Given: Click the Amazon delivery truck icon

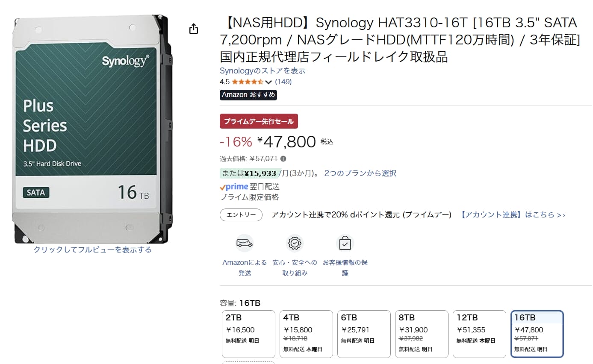Looking at the screenshot, I should pos(245,243).
